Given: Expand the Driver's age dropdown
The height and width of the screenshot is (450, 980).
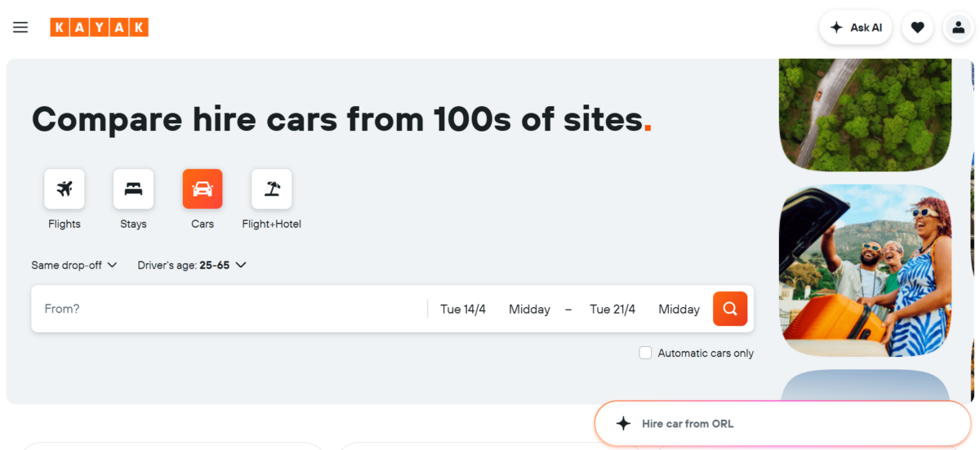Looking at the screenshot, I should 192,265.
